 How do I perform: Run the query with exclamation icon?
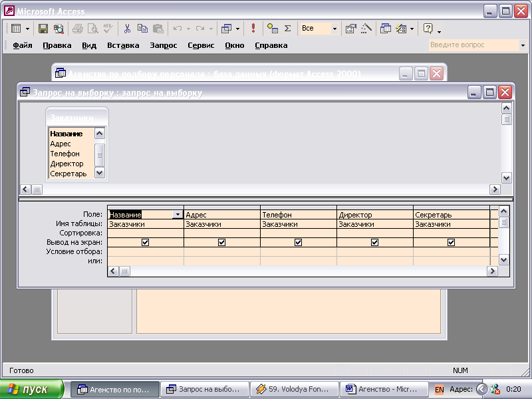pyautogui.click(x=253, y=29)
